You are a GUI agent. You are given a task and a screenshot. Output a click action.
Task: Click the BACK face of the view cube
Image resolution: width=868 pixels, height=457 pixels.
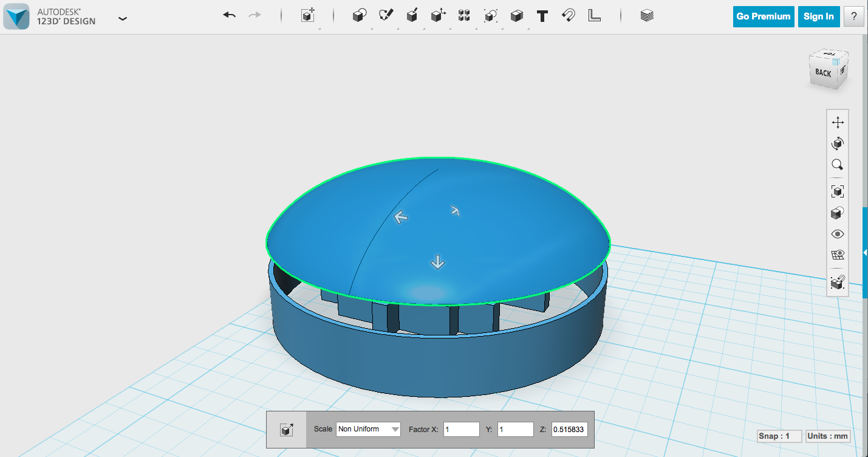click(824, 73)
